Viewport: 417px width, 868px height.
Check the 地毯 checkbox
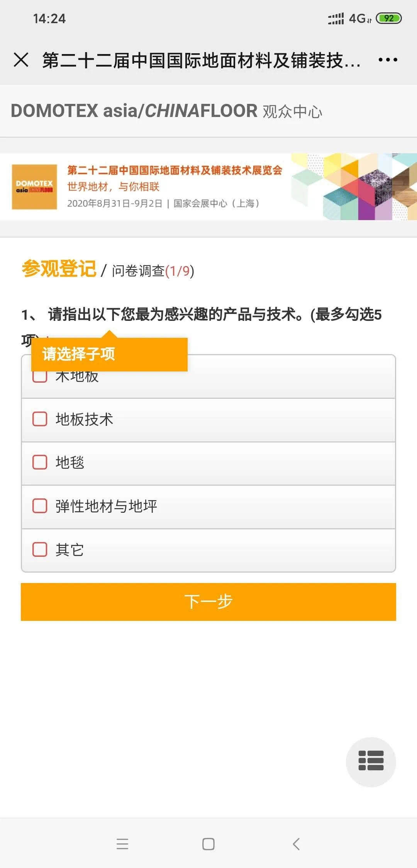(x=40, y=462)
